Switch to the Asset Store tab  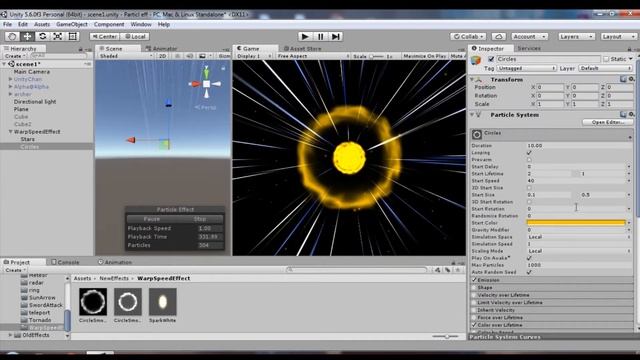[x=302, y=49]
